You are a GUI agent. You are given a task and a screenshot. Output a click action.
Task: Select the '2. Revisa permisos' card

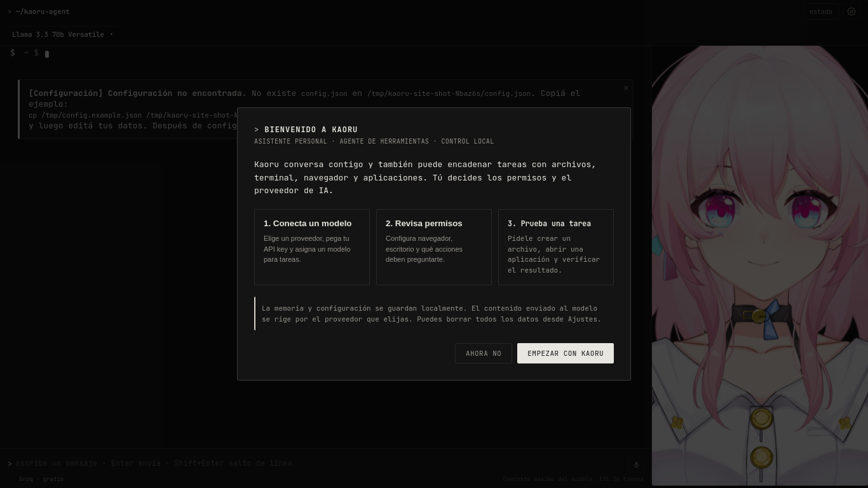(434, 247)
